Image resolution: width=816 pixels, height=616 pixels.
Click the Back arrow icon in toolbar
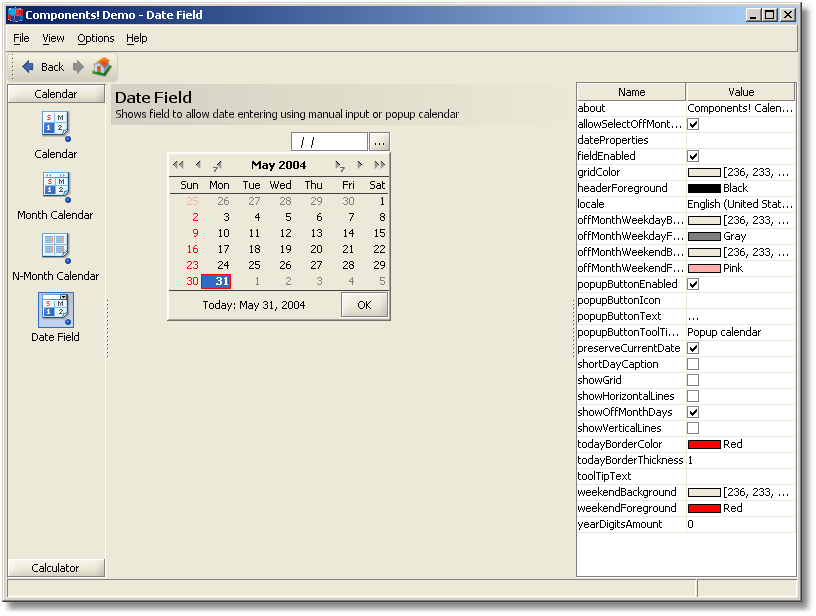(x=28, y=67)
